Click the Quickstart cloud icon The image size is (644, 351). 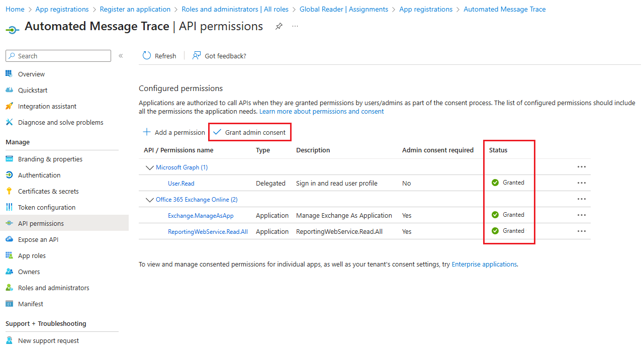point(9,90)
